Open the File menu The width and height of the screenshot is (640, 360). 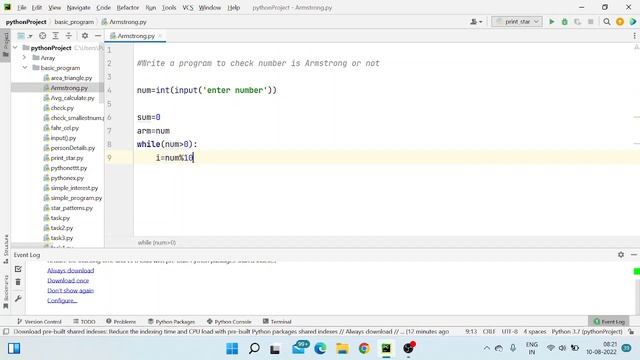click(22, 7)
